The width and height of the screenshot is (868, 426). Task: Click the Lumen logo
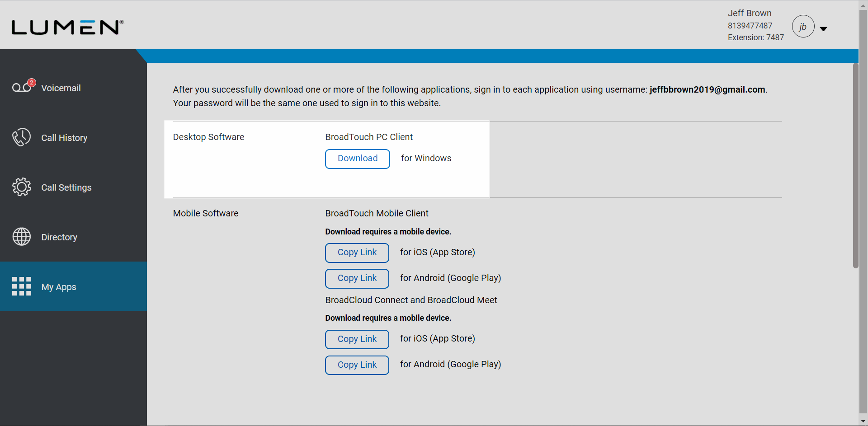click(67, 27)
